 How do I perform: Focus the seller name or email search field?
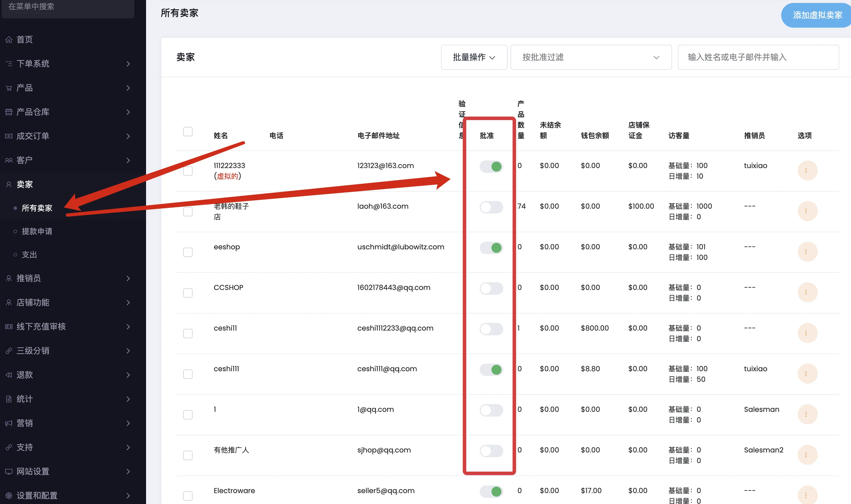758,57
